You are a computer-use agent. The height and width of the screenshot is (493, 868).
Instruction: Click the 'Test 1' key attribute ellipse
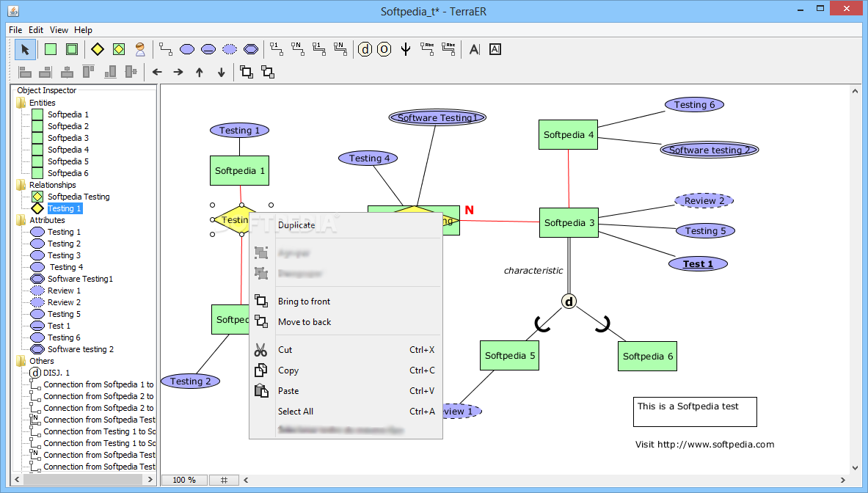coord(698,264)
